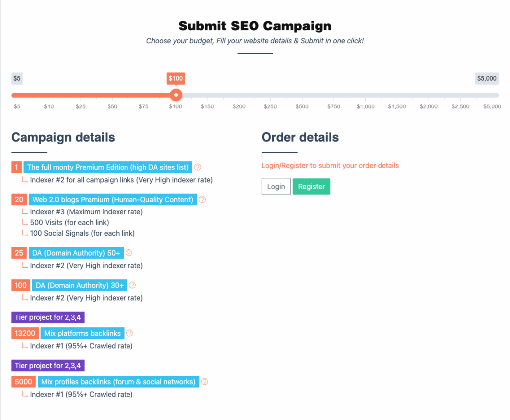Click the green Register button
The image size is (510, 420).
311,186
